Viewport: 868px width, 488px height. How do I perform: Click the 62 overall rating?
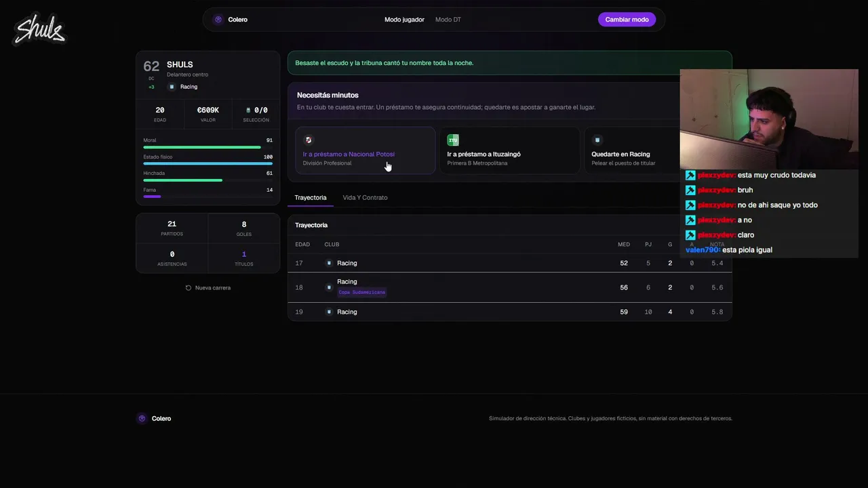pyautogui.click(x=151, y=66)
